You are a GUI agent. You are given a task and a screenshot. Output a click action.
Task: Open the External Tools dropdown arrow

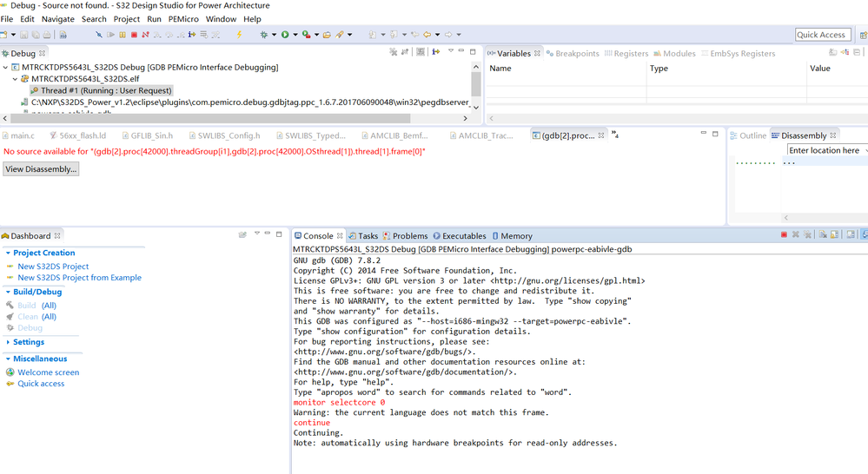pyautogui.click(x=316, y=35)
